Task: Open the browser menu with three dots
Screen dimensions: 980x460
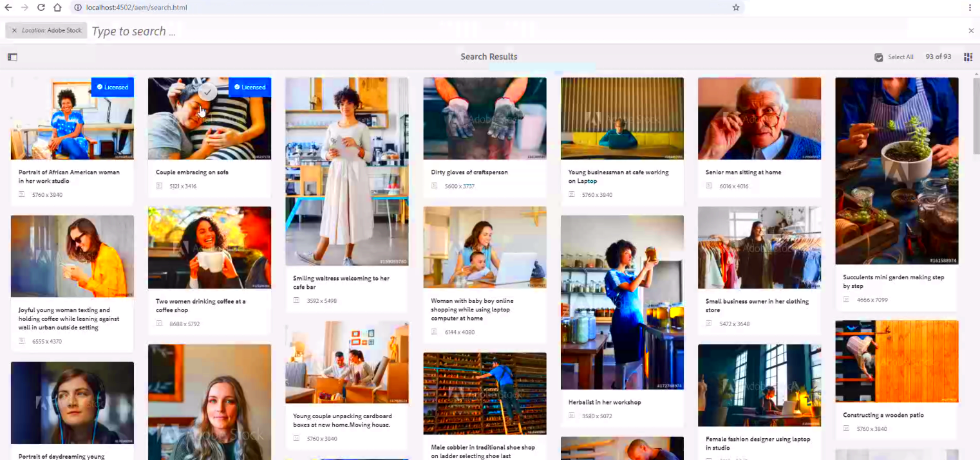Action: pyautogui.click(x=970, y=8)
